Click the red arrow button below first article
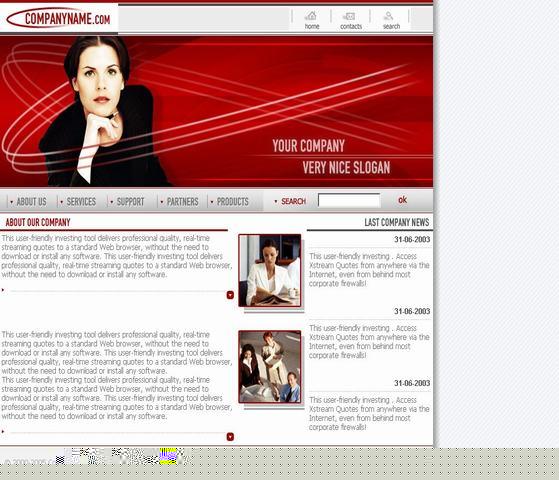Screen dimensions: 559x480 click(230, 295)
